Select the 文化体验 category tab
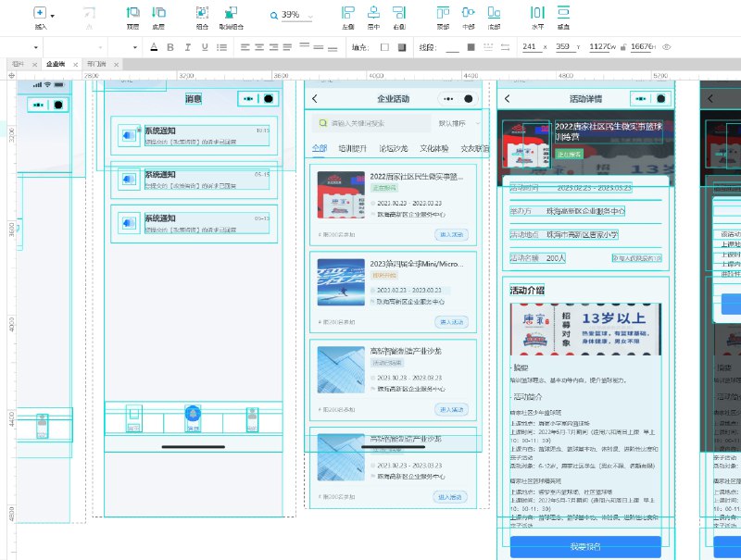This screenshot has width=741, height=560. [433, 148]
